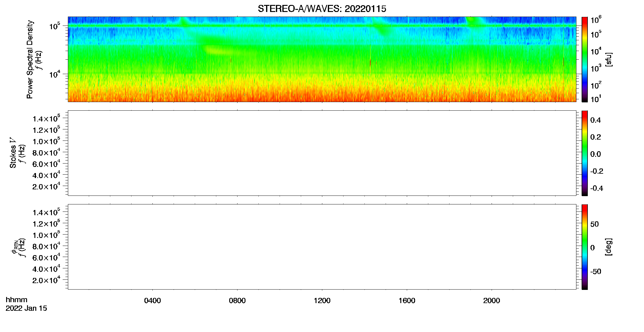Click the '2022 Jan 15' date label
The height and width of the screenshot is (332, 644).
pyautogui.click(x=26, y=308)
